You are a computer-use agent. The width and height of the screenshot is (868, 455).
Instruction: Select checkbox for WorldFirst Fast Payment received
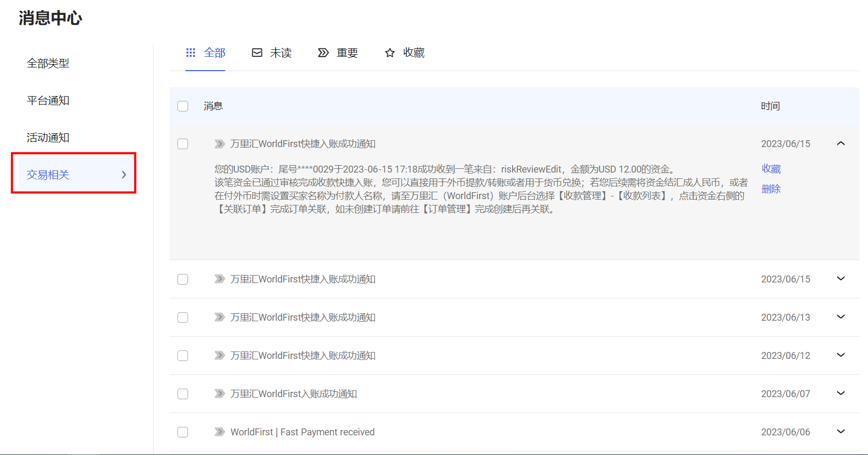183,432
